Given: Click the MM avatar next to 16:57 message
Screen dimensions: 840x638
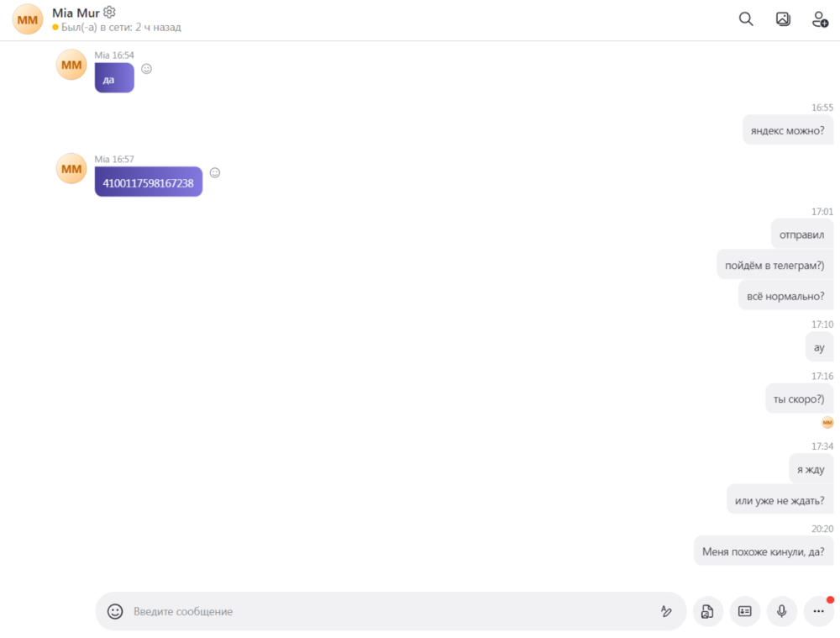Looking at the screenshot, I should tap(71, 169).
